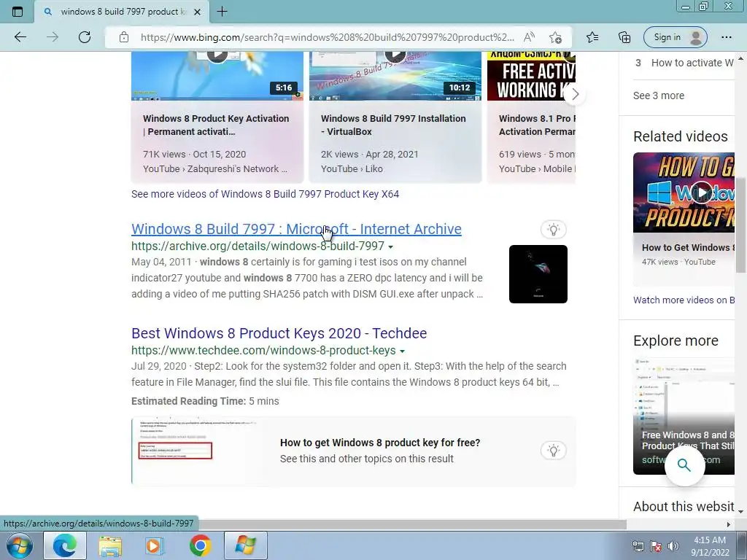This screenshot has height=560, width=747.
Task: Refresh the current page
Action: (x=85, y=37)
